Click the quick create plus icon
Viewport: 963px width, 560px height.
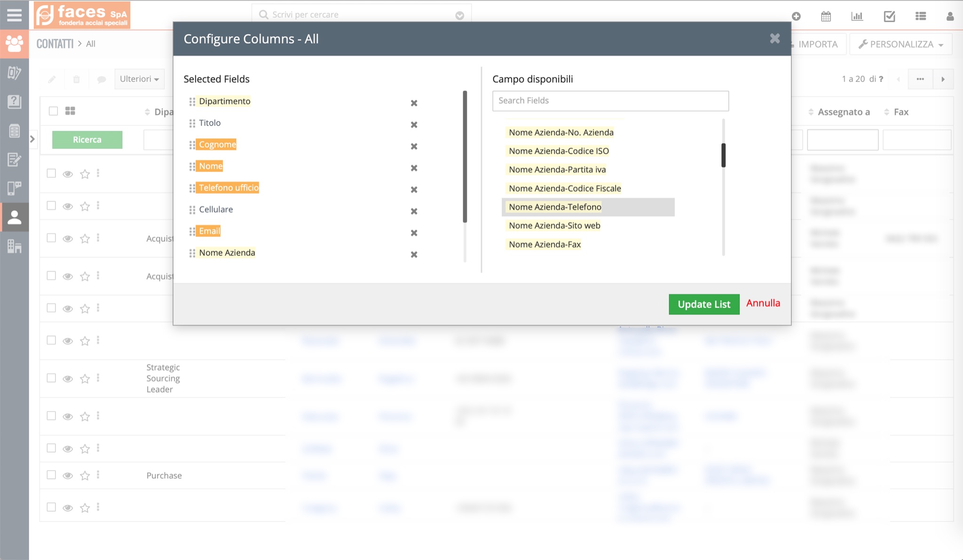click(796, 16)
